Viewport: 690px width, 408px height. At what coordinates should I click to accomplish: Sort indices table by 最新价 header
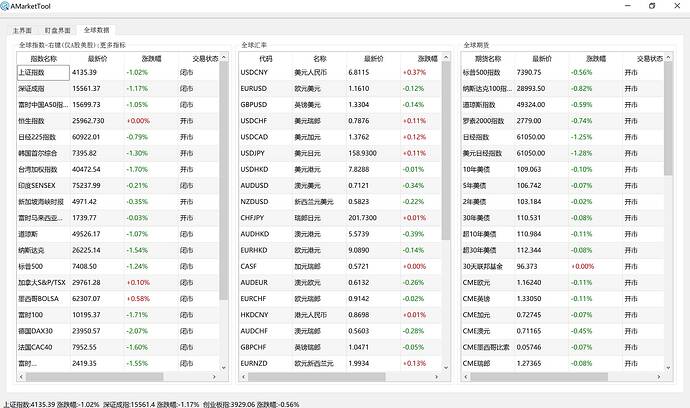point(97,59)
